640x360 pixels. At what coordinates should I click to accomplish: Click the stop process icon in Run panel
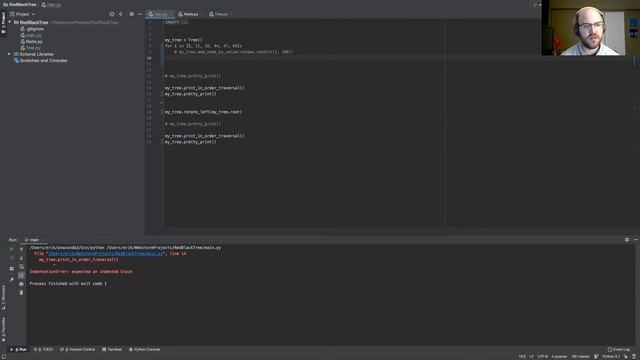11,258
